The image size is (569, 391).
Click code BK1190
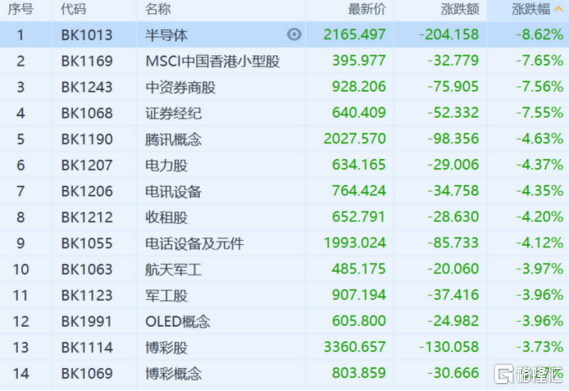[87, 139]
